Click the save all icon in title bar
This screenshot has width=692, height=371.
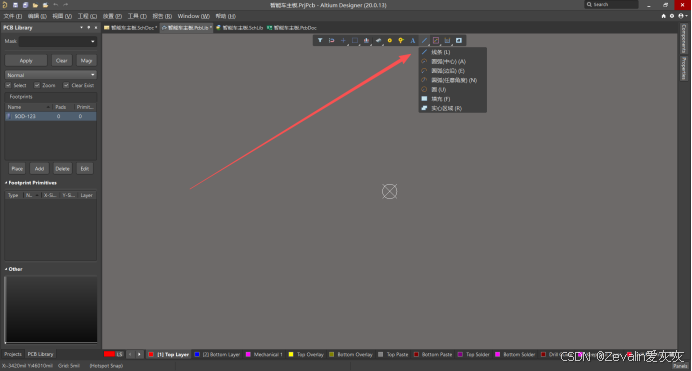pos(25,5)
